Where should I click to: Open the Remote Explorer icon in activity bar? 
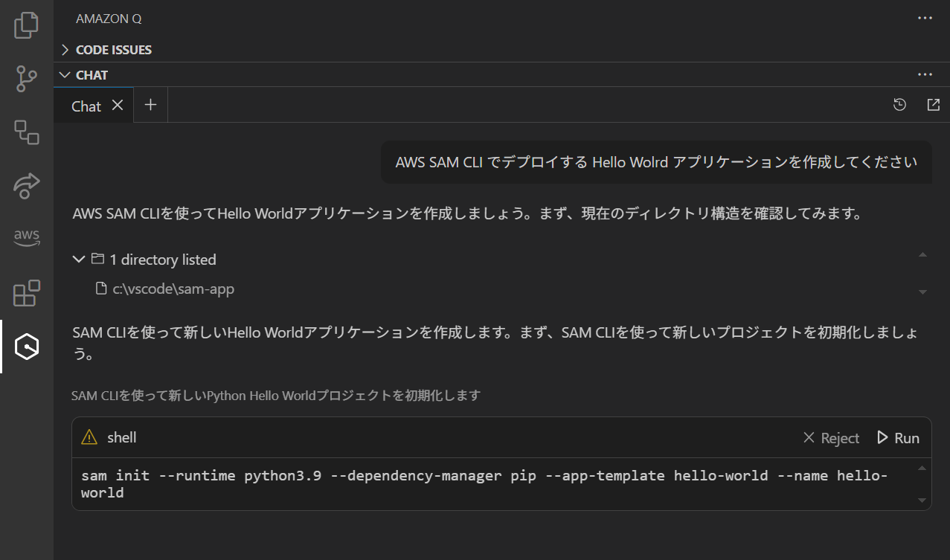[x=26, y=132]
